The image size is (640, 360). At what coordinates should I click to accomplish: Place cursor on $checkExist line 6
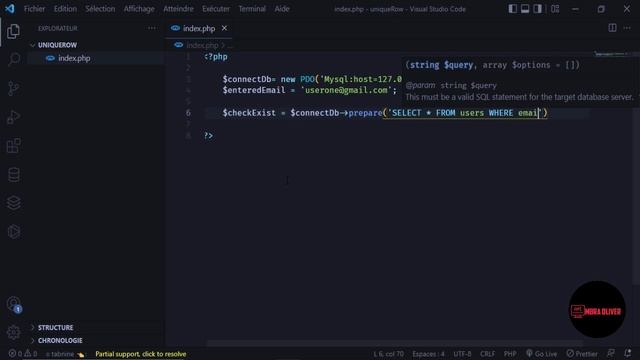pyautogui.click(x=249, y=113)
